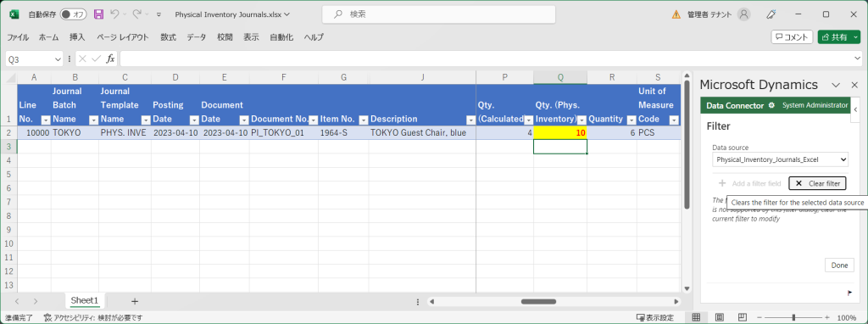Open the 数式 ribbon tab
This screenshot has width=868, height=324.
169,37
